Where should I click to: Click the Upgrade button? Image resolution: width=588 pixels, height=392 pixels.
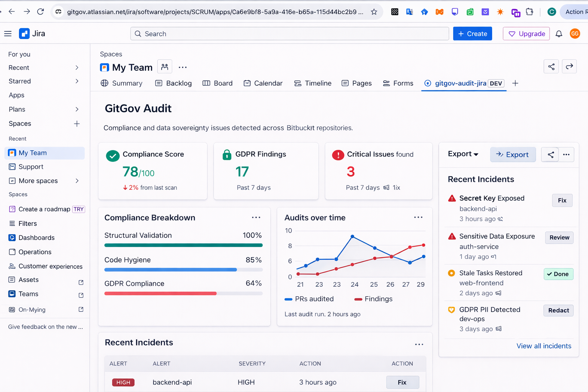coord(526,34)
